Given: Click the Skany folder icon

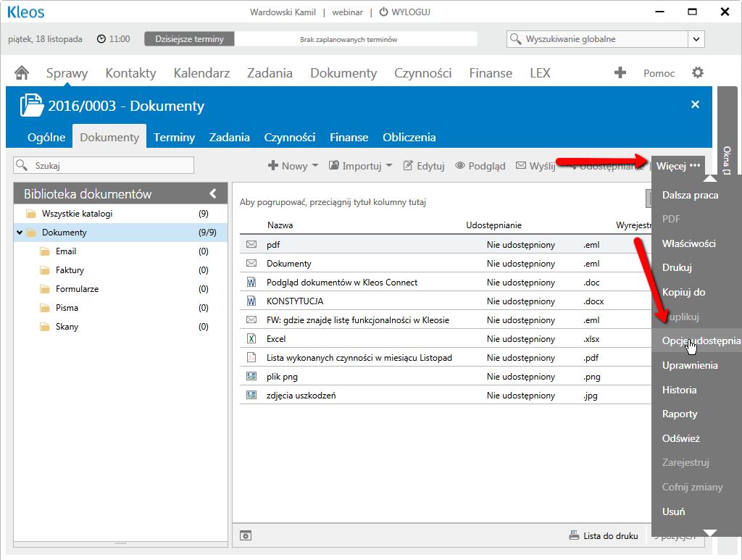Looking at the screenshot, I should (45, 326).
